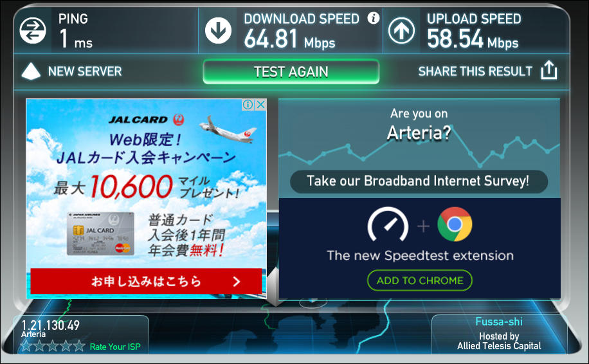Click the download speed arrow icon
Screen dimensions: 589x364
(218, 30)
